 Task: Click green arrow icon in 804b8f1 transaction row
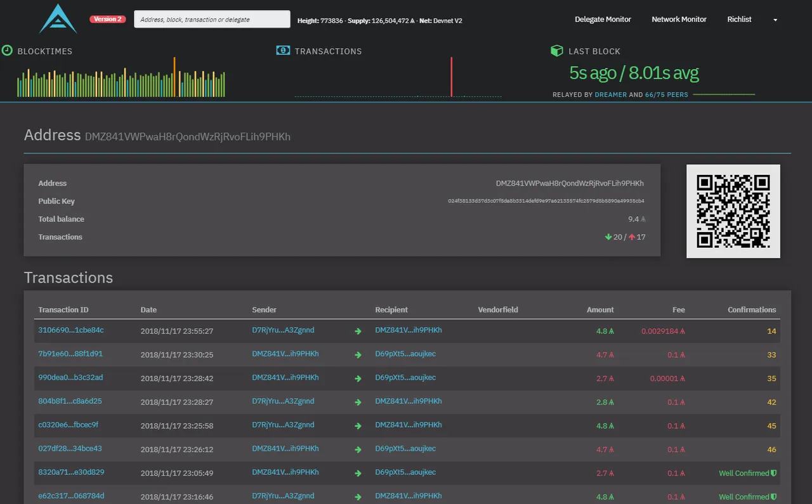point(358,403)
